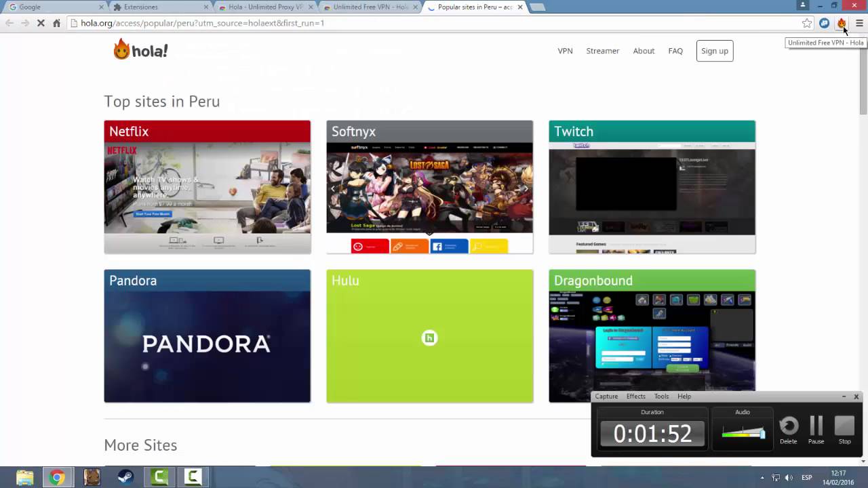Click the recording duration display

652,434
